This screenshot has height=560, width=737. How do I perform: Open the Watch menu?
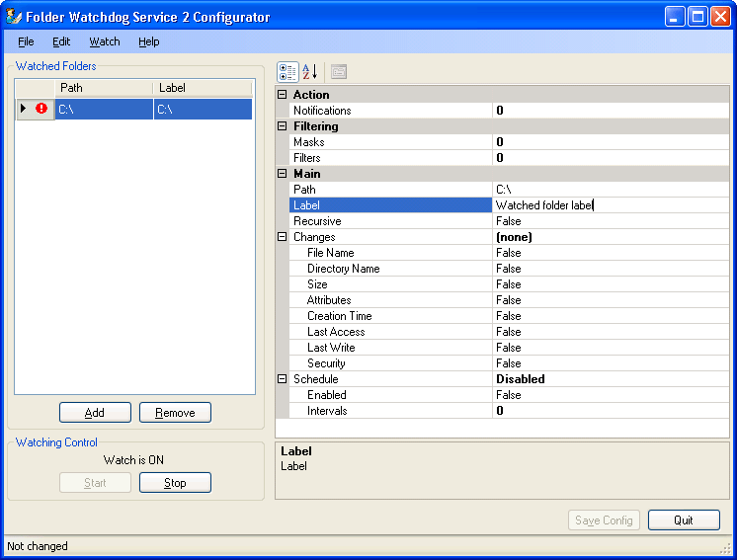tap(105, 41)
